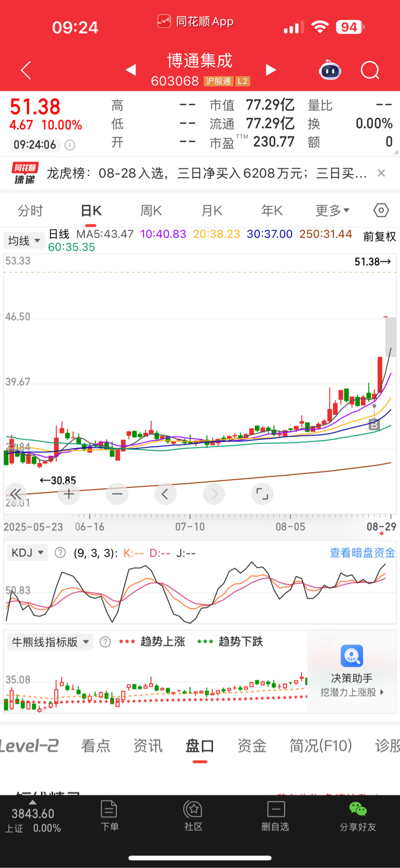Dismiss the 龙虎榜 news banner

coord(381,173)
